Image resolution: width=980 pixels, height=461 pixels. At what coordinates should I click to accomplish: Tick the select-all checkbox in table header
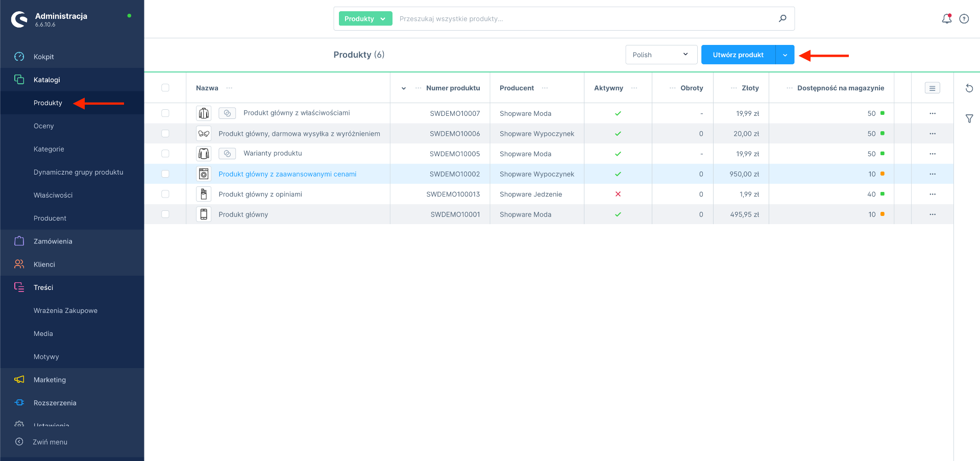165,88
